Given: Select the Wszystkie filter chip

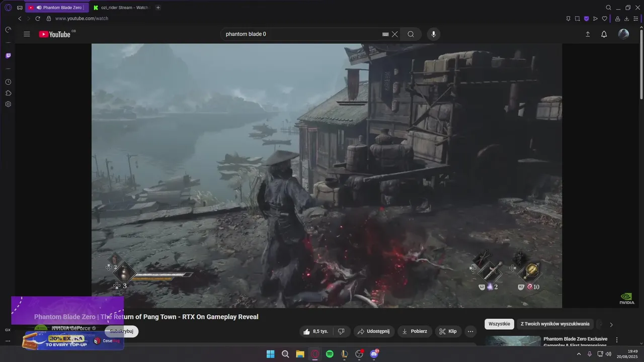Looking at the screenshot, I should click(499, 324).
